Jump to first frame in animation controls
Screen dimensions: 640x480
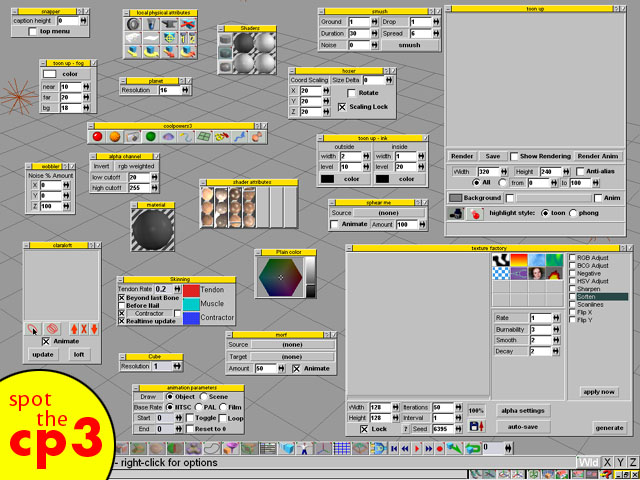tap(394, 449)
